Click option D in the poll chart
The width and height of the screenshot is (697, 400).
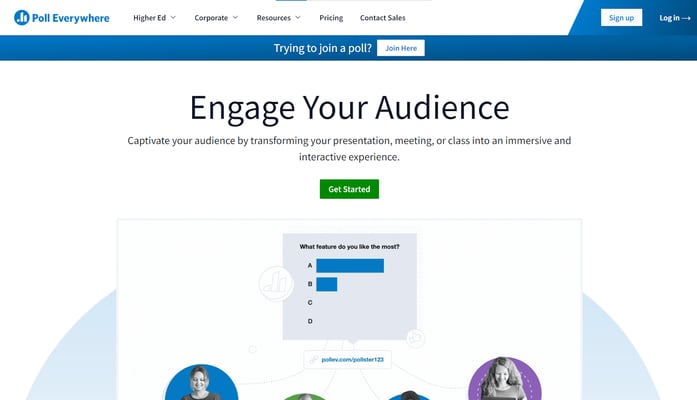coord(310,321)
